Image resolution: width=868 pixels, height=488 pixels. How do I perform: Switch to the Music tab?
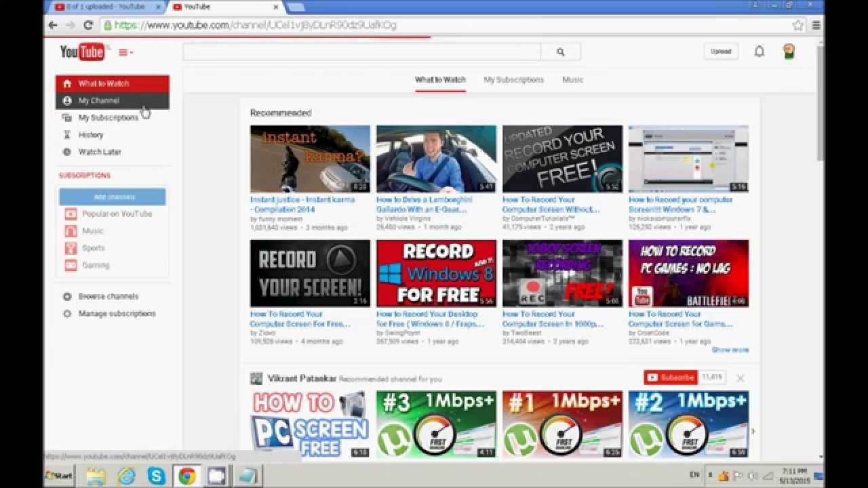(573, 79)
